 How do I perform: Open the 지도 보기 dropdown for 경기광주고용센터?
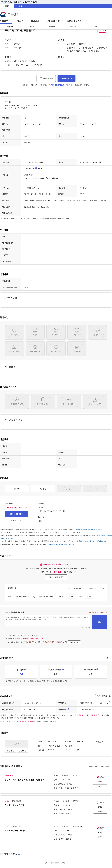(104, 703)
